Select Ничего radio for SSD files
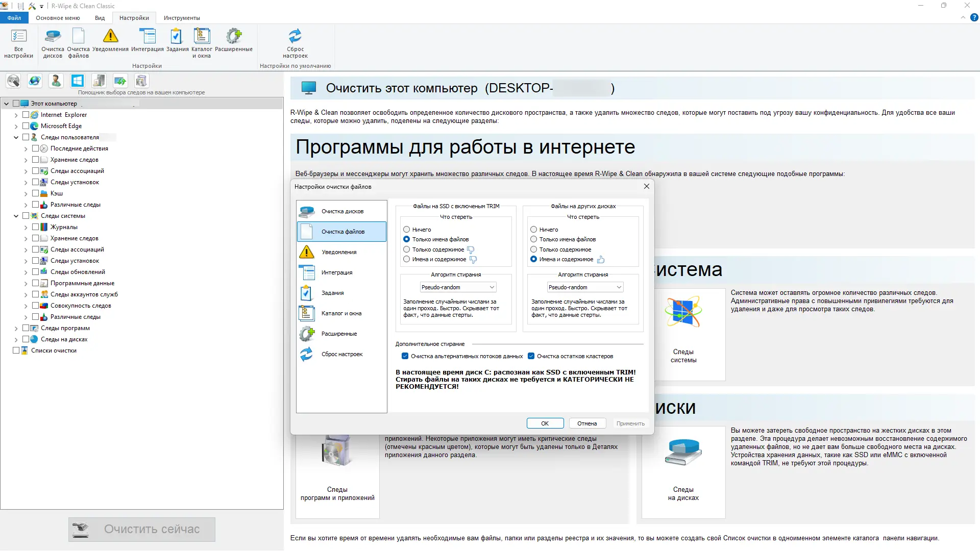The width and height of the screenshot is (980, 551). tap(407, 230)
